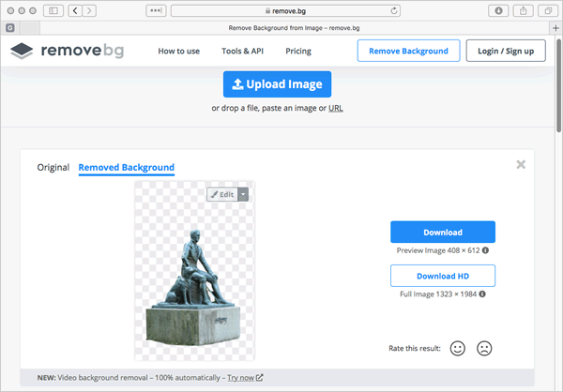Click the remove.bg address bar
Viewport: 563px width, 392px height.
tap(281, 10)
